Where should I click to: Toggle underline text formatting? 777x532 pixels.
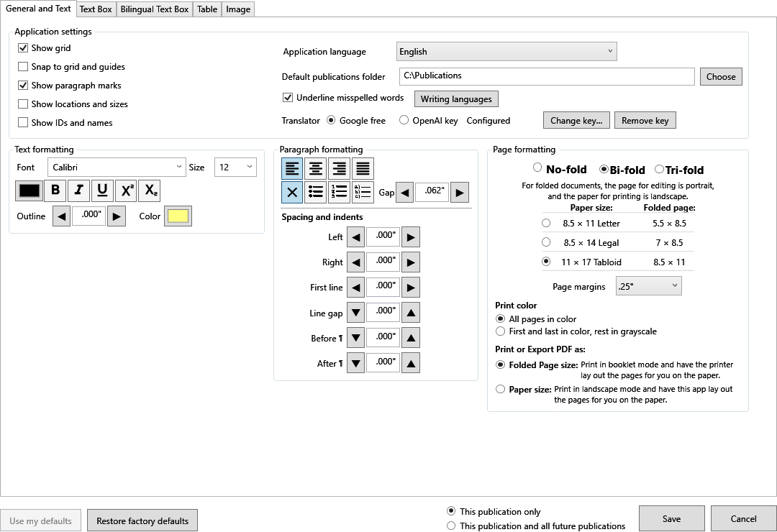click(102, 191)
